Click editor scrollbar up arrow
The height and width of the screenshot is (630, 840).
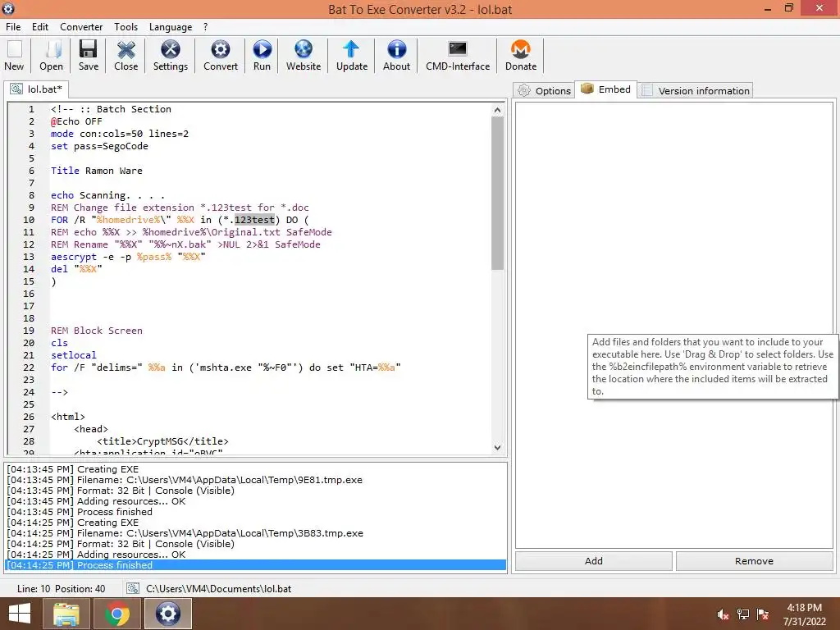coord(498,110)
